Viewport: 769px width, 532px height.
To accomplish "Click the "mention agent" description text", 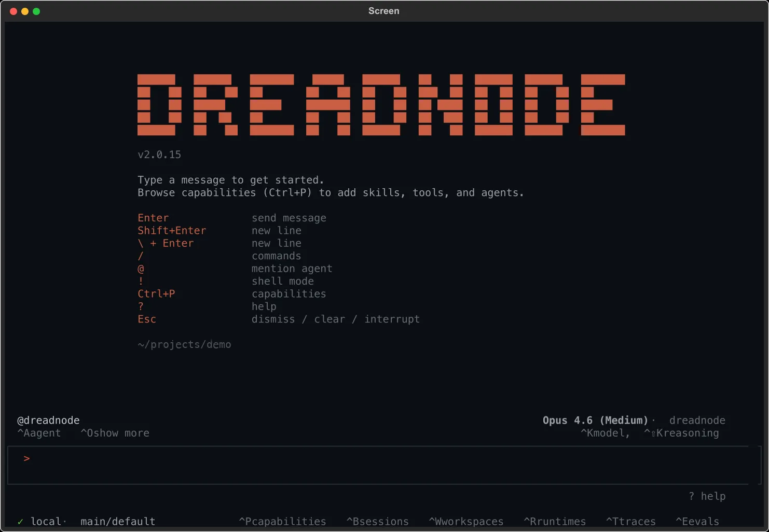I will (x=292, y=269).
